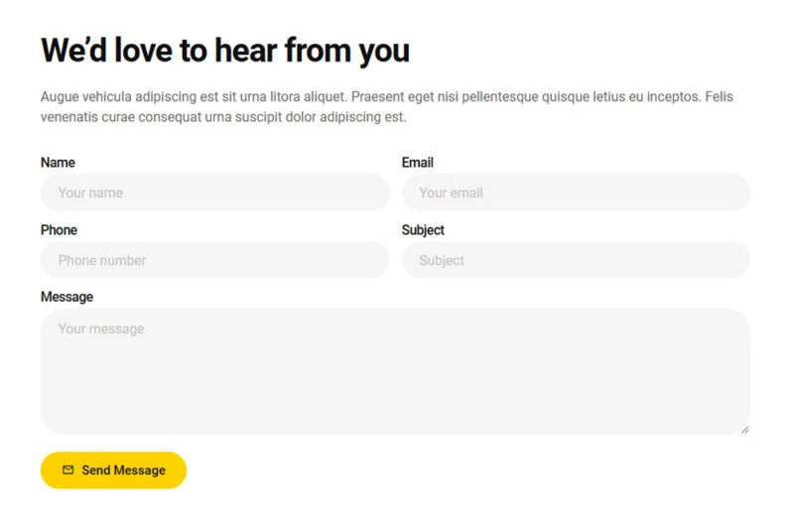Click into the Subject input field

coord(576,260)
